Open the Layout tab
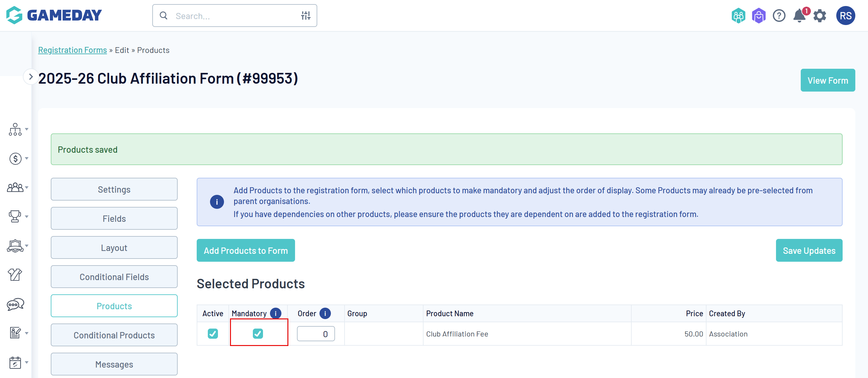 114,248
